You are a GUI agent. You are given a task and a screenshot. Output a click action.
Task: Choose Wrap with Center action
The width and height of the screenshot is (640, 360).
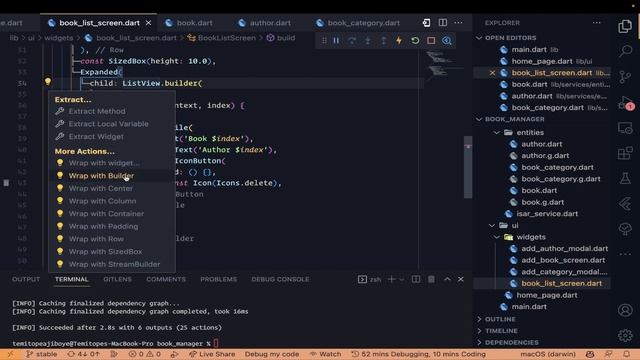coord(112,188)
